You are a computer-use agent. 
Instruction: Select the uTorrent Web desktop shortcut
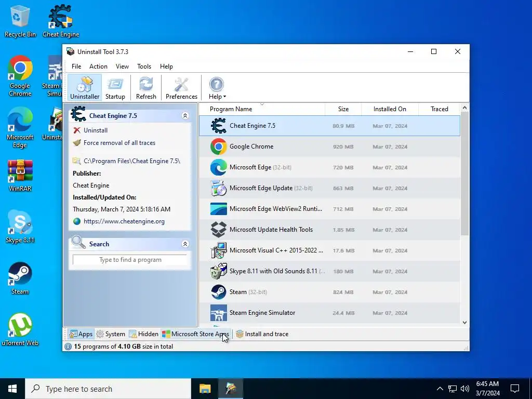tap(20, 329)
